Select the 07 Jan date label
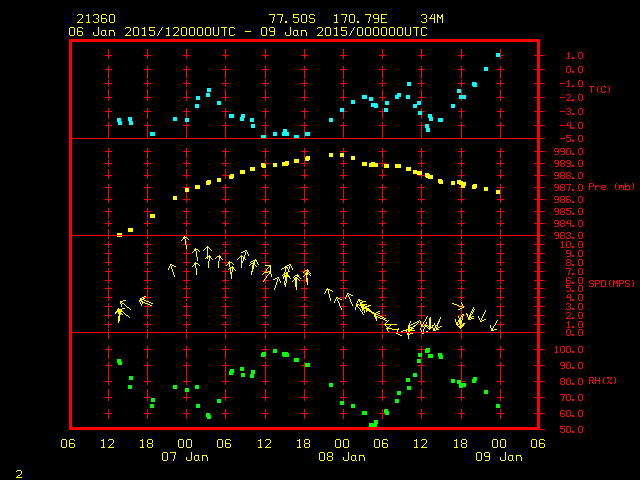The image size is (640, 480). coord(185,457)
